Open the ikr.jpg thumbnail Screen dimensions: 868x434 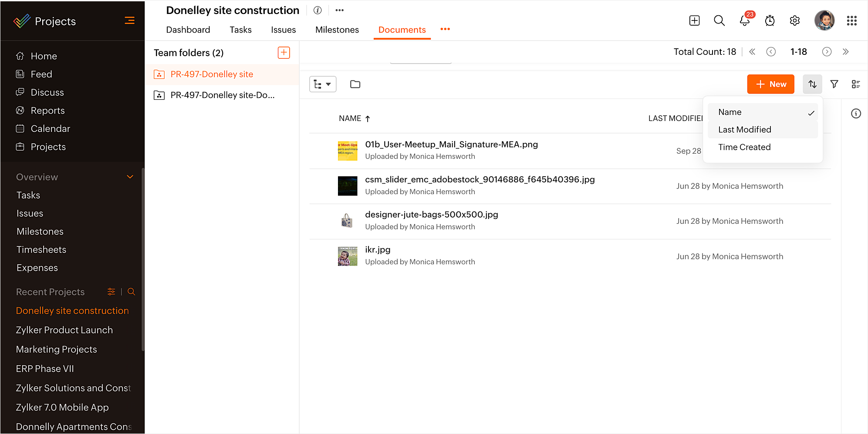click(348, 256)
